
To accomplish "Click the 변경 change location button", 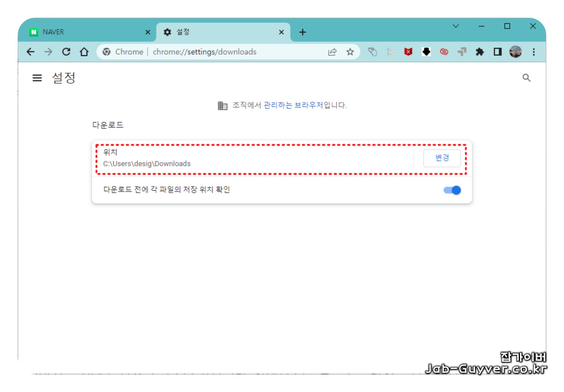I will [442, 158].
